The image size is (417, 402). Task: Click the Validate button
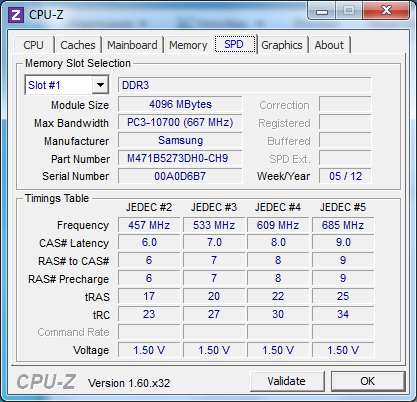pyautogui.click(x=287, y=381)
